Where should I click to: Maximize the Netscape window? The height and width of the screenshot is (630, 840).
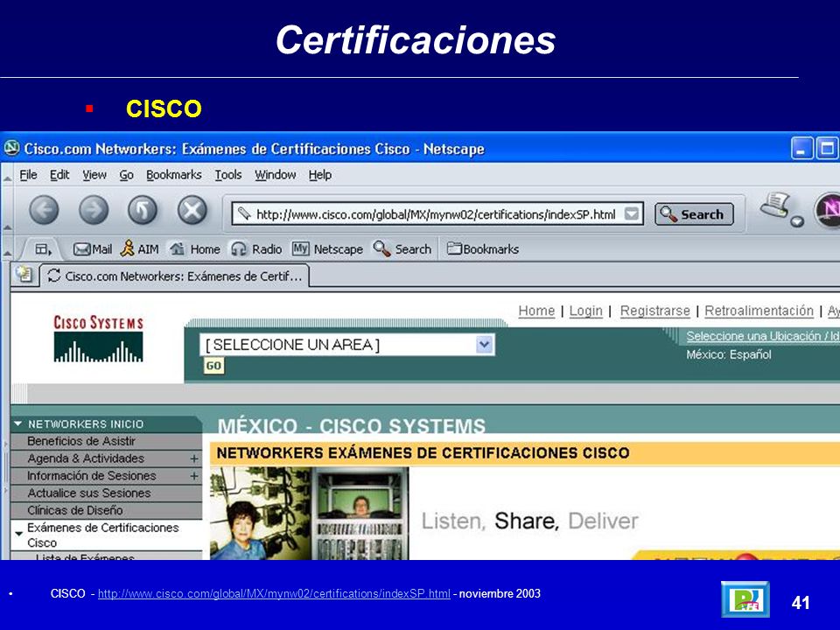827,149
